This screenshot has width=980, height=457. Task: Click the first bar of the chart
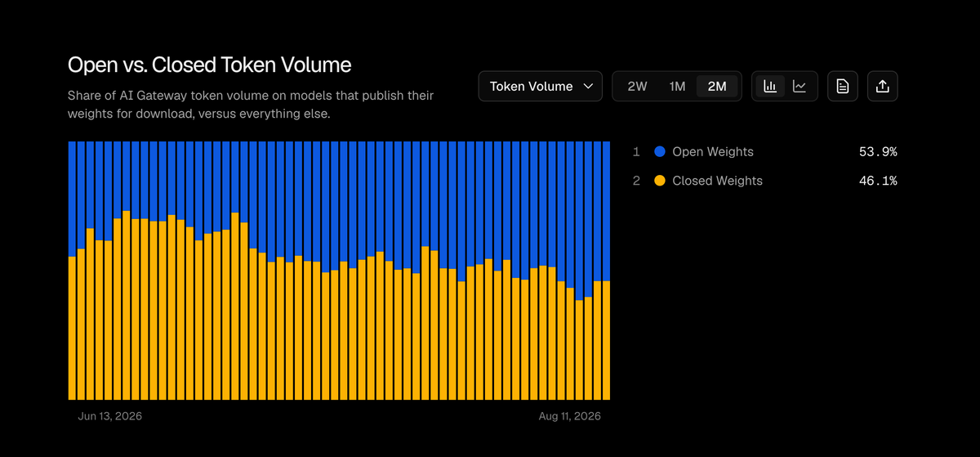(72, 271)
